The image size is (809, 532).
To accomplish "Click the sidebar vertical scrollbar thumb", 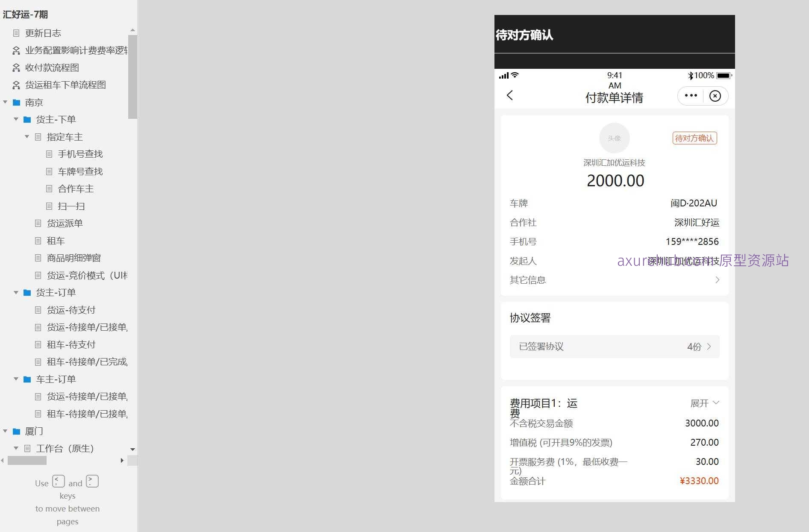I will pos(132,76).
